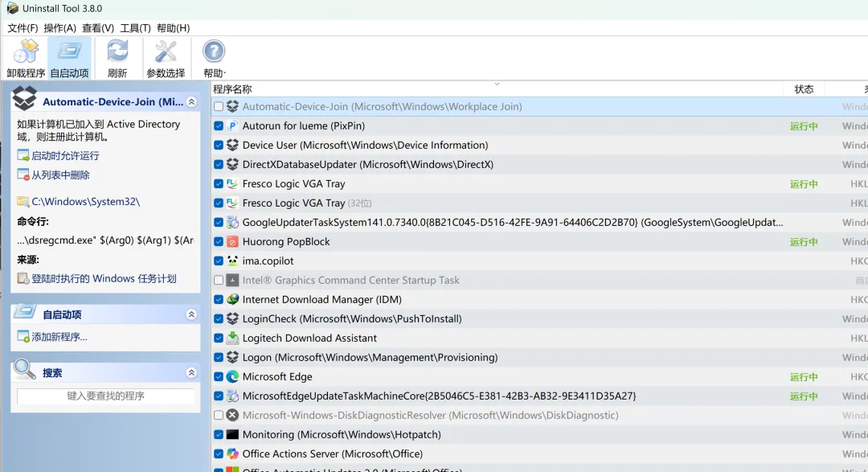Select Logitech Download Assistant row text
The width and height of the screenshot is (868, 472).
pos(309,338)
